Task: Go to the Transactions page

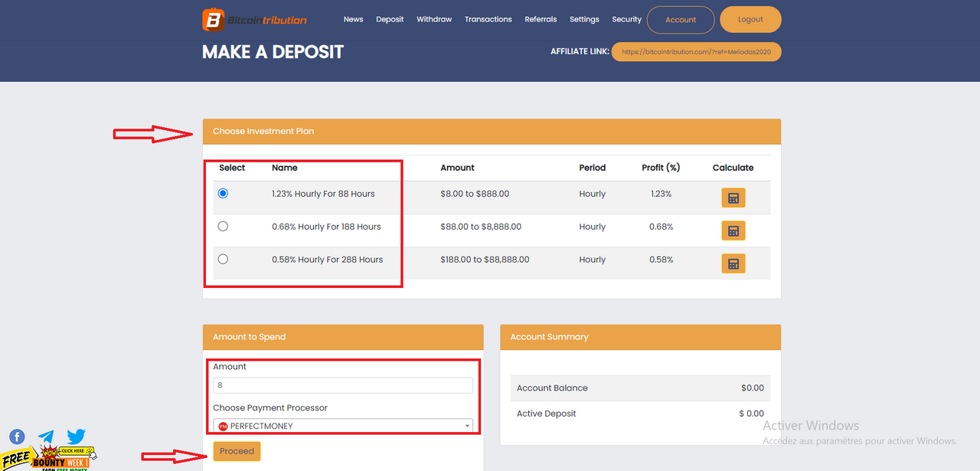Action: (x=488, y=19)
